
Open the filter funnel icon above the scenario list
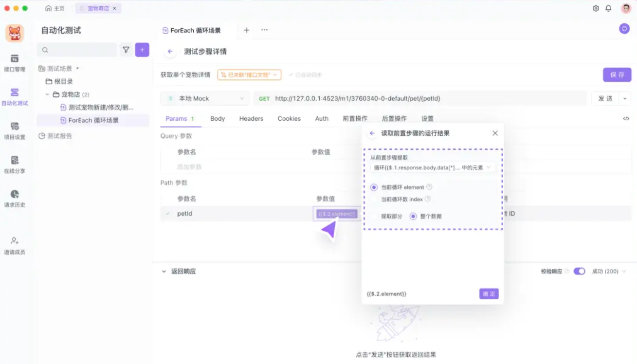126,50
